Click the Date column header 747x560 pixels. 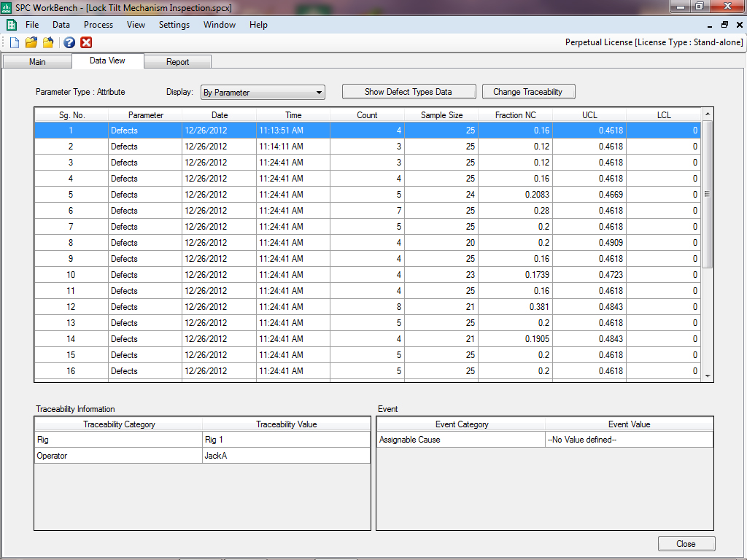pos(220,115)
